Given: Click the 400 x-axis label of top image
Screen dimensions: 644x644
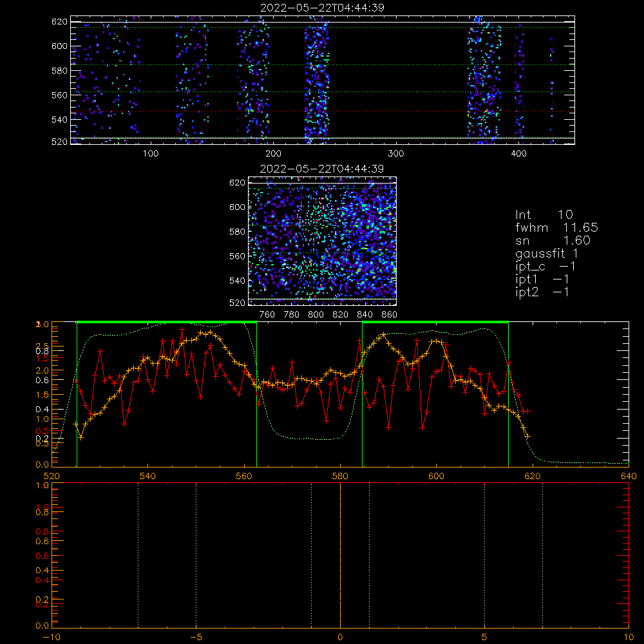Looking at the screenshot, I should point(518,154).
